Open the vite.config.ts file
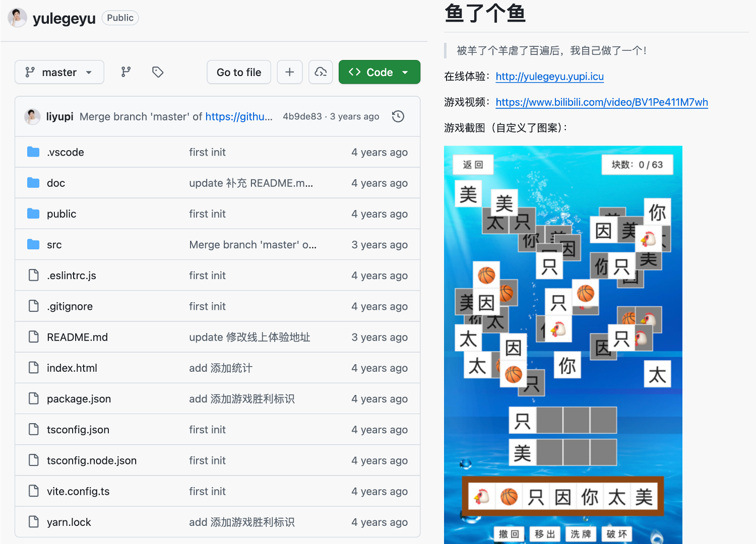 click(x=78, y=491)
